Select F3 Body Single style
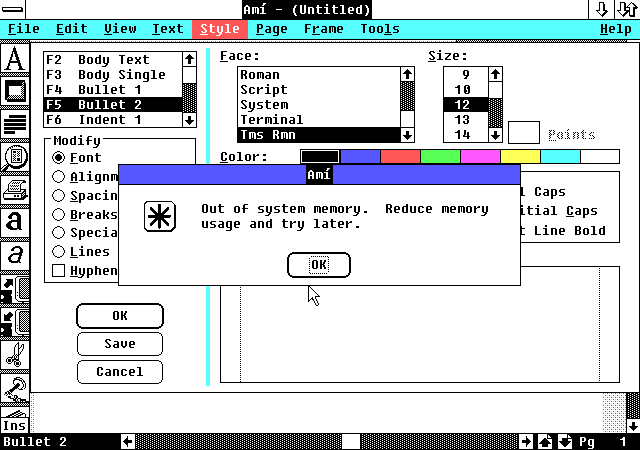This screenshot has height=450, width=640. click(x=113, y=75)
